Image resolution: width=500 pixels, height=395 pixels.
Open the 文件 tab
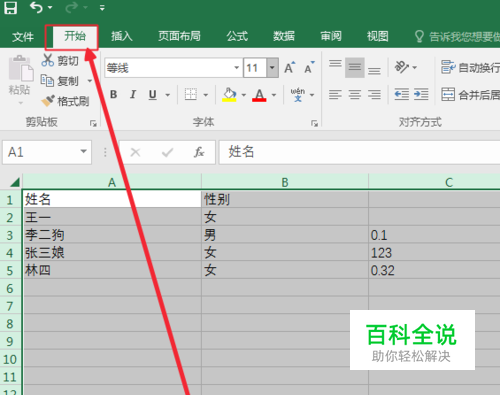[23, 36]
